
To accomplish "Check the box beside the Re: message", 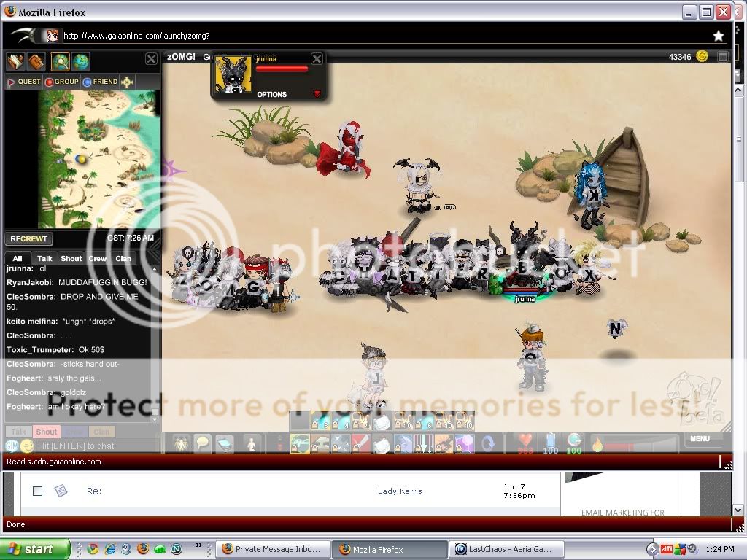I will [37, 491].
